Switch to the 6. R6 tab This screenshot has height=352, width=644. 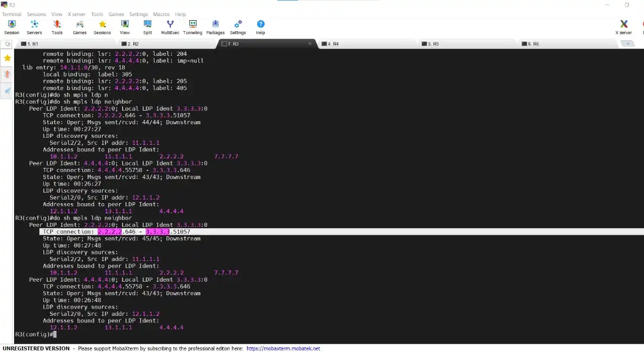[568, 44]
